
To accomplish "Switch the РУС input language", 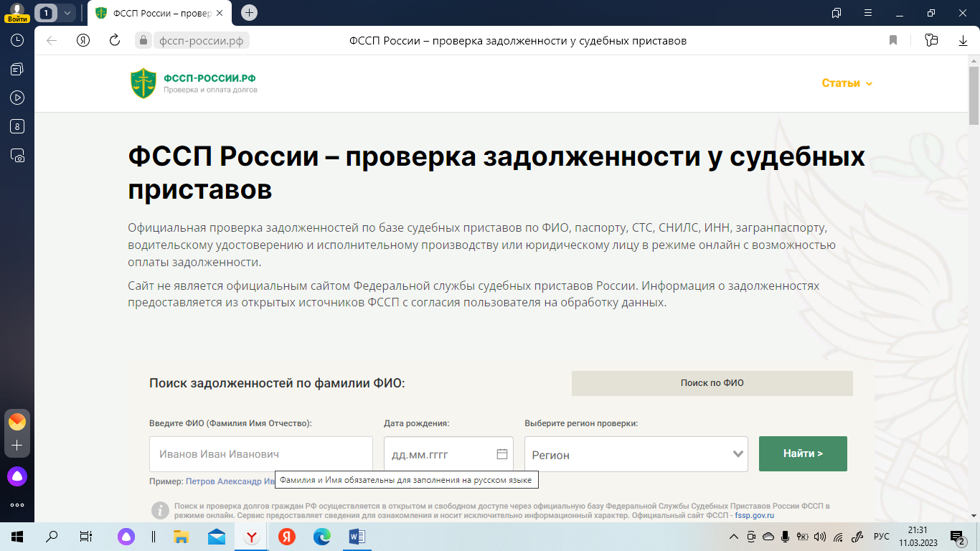I will point(881,536).
